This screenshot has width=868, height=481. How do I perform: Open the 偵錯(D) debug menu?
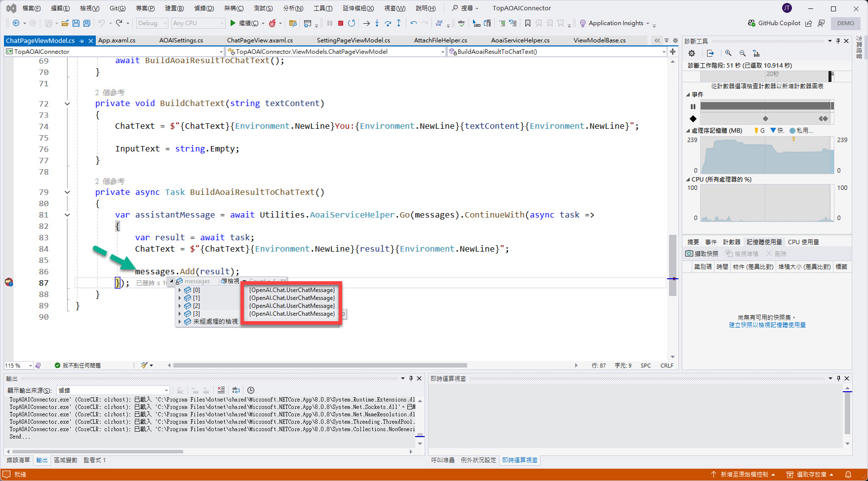pyautogui.click(x=204, y=8)
